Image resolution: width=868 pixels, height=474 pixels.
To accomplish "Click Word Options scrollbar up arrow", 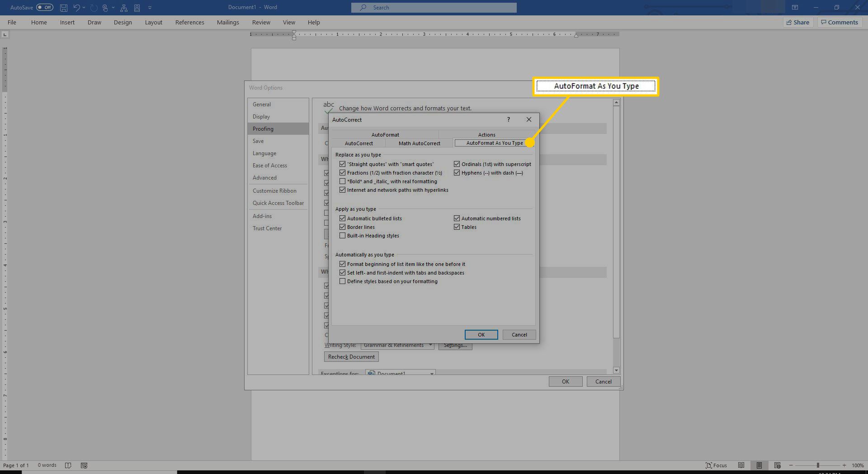I will click(x=616, y=103).
